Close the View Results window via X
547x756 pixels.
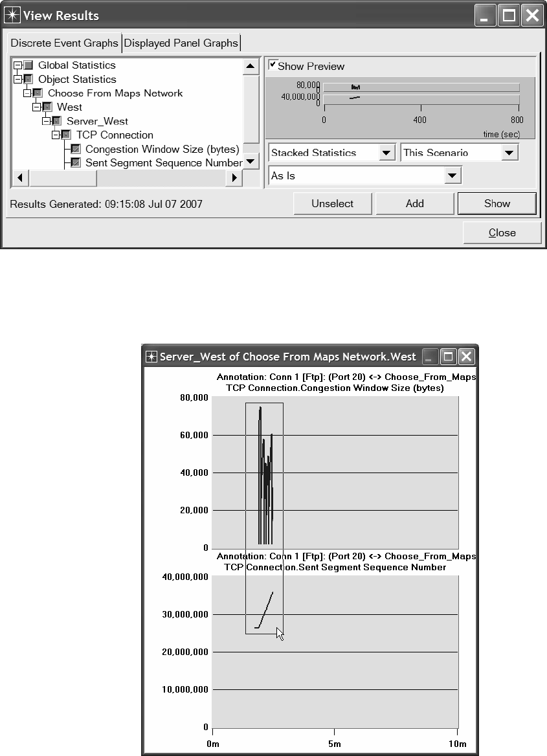(x=533, y=16)
